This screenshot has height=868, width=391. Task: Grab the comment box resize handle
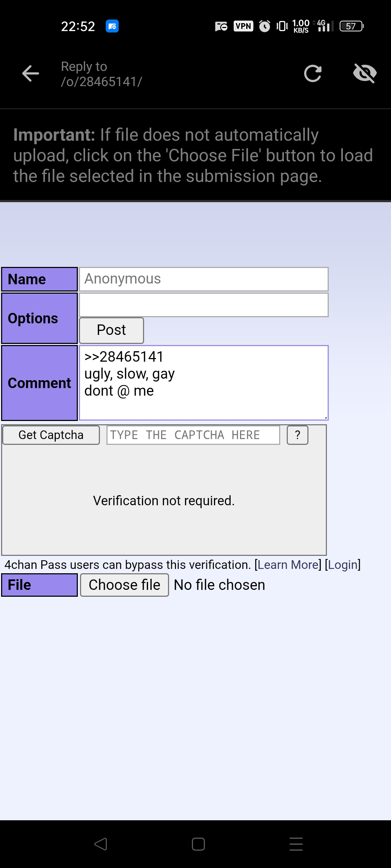[325, 417]
